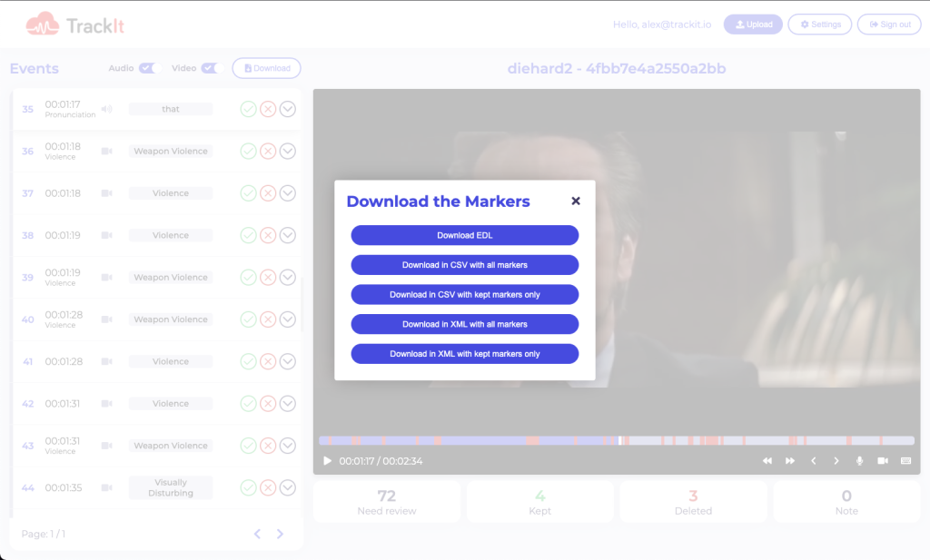Click the next page chevron for pagination
This screenshot has height=560, width=930.
coord(279,534)
